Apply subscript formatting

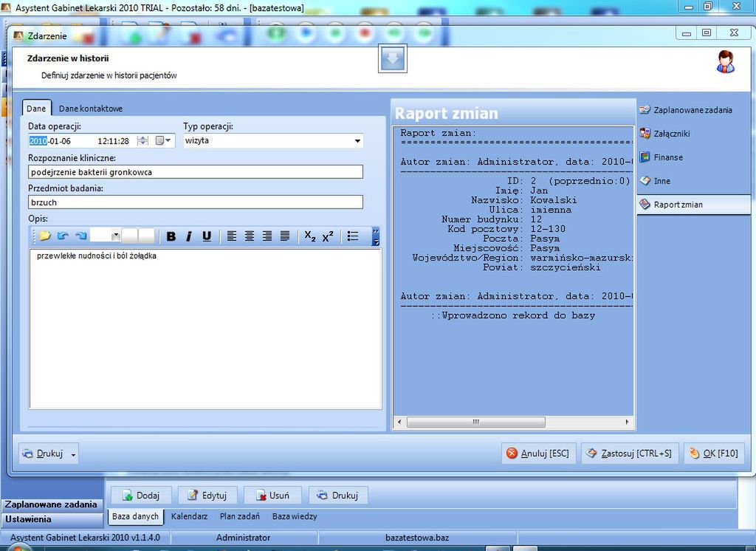pos(310,236)
